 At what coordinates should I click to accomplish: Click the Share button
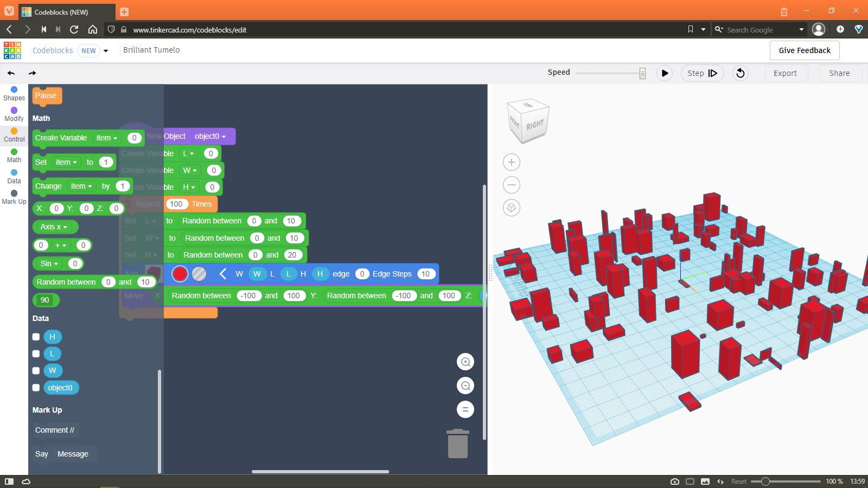[839, 73]
